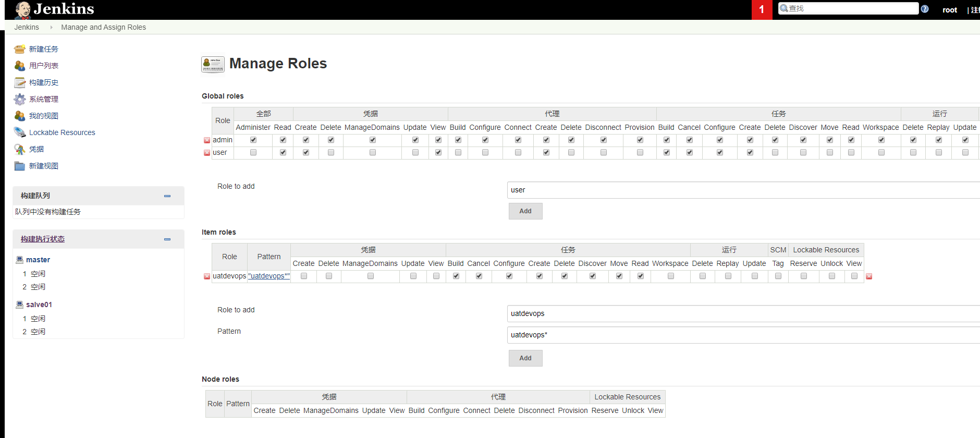Click the Global roles 代理 column group header

(x=552, y=114)
